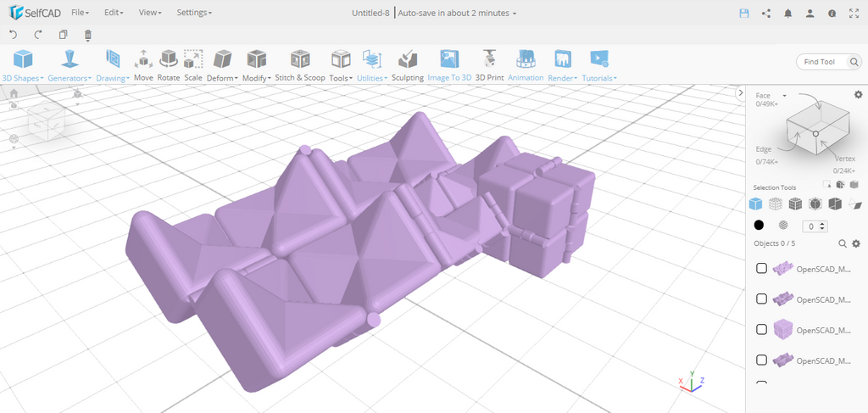Expand the Generators dropdown
This screenshot has width=868, height=413.
[x=89, y=79]
